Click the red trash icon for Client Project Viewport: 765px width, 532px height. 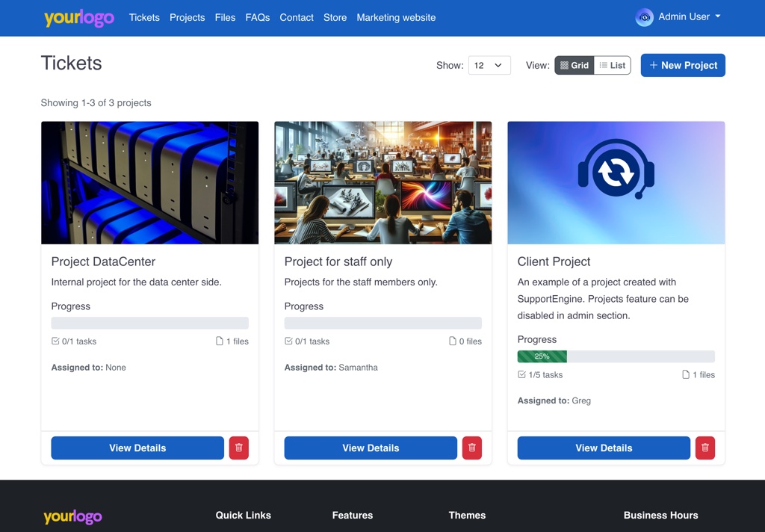(705, 448)
